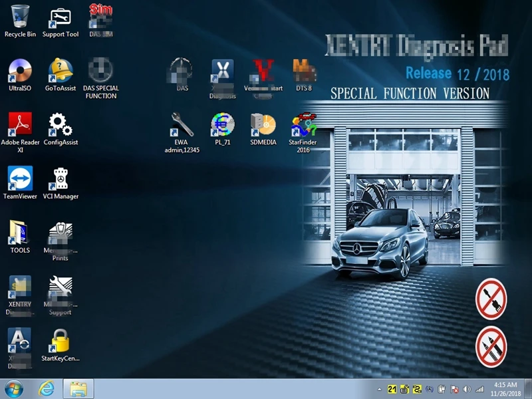Open Internet Explorer from the taskbar
532x399 pixels.
tap(47, 388)
